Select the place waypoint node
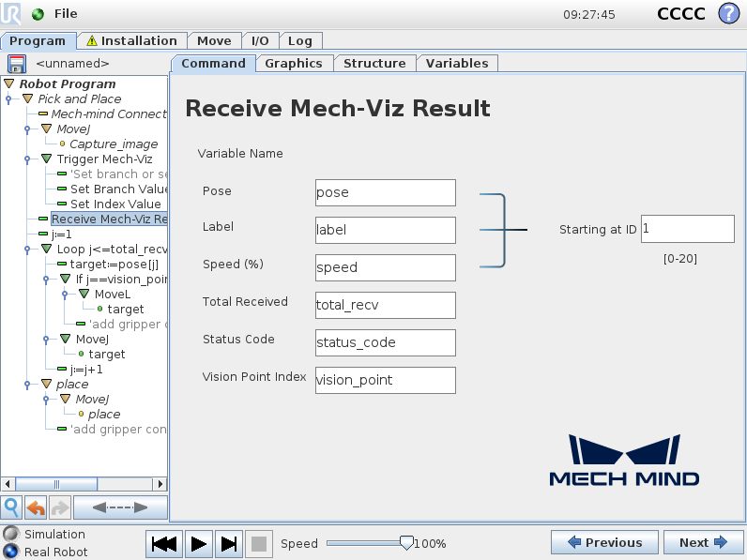The width and height of the screenshot is (747, 560). pyautogui.click(x=104, y=415)
